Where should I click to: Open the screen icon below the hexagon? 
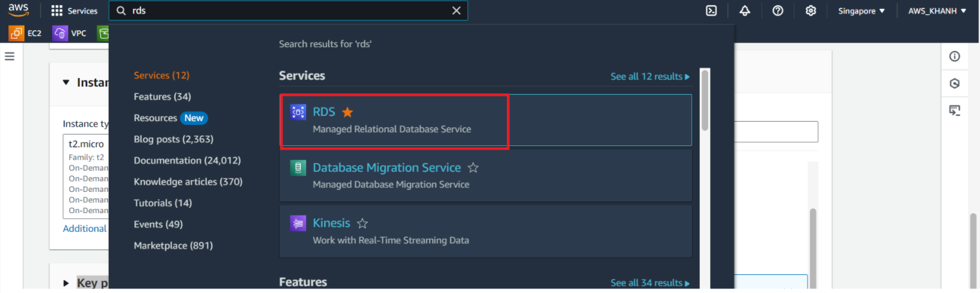point(955,111)
